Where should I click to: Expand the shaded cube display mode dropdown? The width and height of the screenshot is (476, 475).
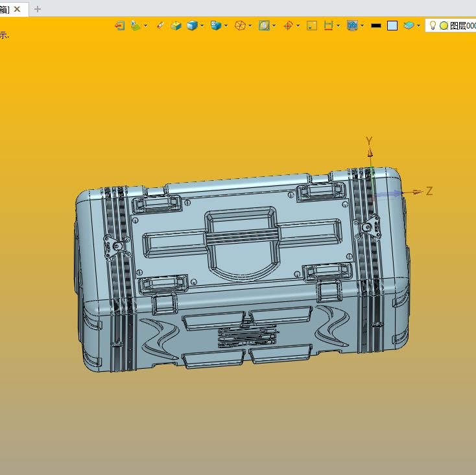point(202,26)
